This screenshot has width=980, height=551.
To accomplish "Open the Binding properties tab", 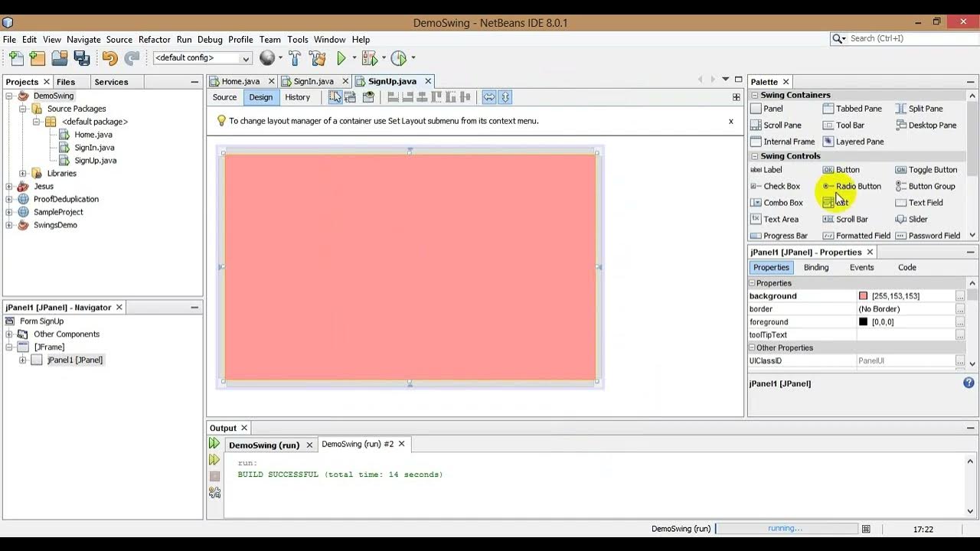I will (x=816, y=268).
